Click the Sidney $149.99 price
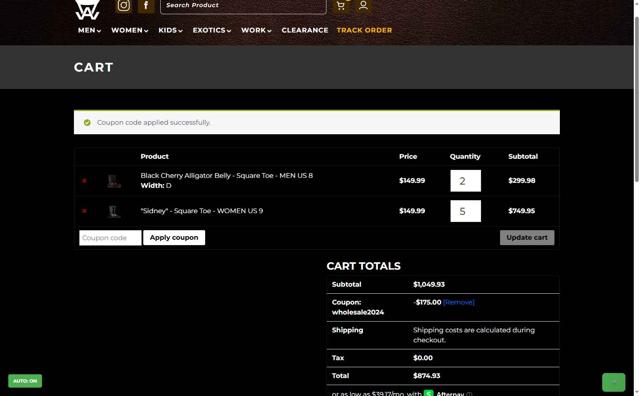Viewport: 640px width, 396px height. click(x=412, y=211)
